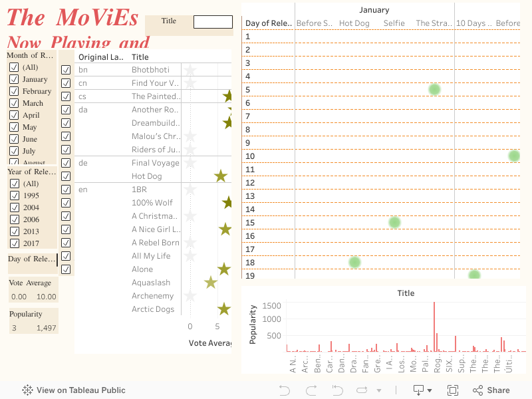Open the small dropdown arrow after refresh icon

point(379,390)
